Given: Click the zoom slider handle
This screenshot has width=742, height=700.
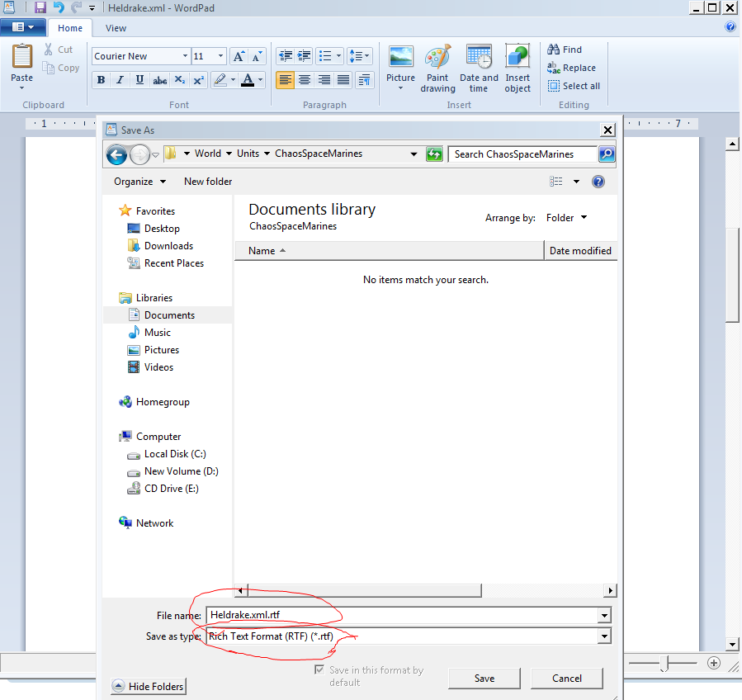Looking at the screenshot, I should pyautogui.click(x=669, y=663).
